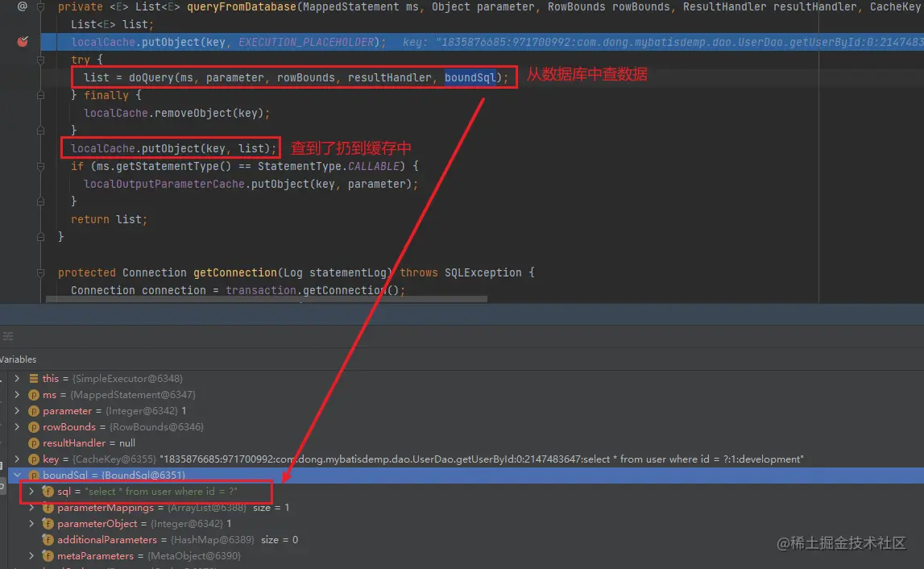Expand the 'this' SimpleExecutor variable
The height and width of the screenshot is (569, 924).
pos(17,379)
